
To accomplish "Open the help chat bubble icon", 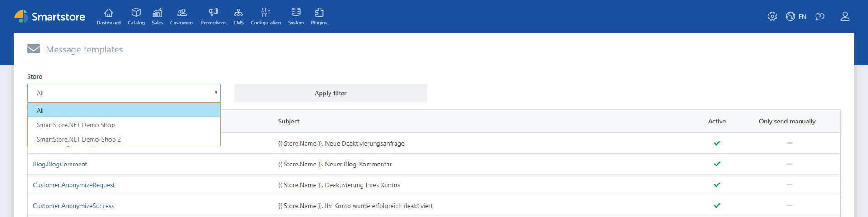I will click(x=820, y=17).
